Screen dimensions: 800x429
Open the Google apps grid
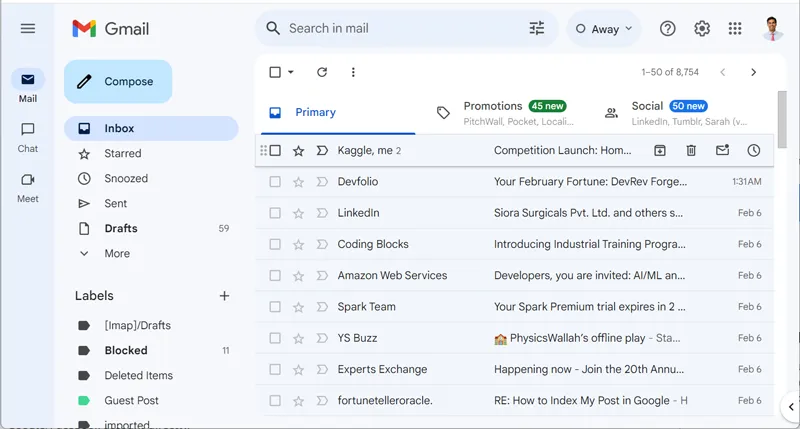coord(735,29)
